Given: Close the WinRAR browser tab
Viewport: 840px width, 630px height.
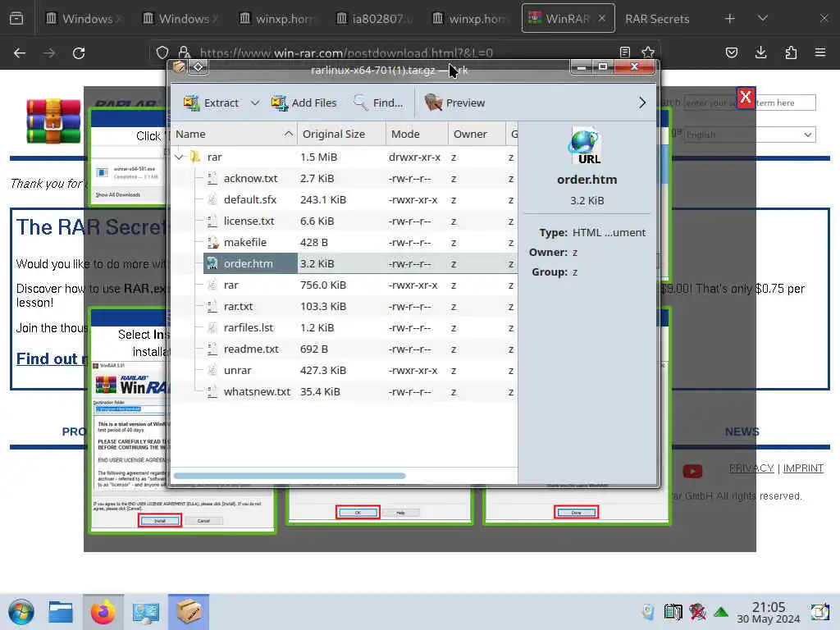Looking at the screenshot, I should pyautogui.click(x=602, y=18).
